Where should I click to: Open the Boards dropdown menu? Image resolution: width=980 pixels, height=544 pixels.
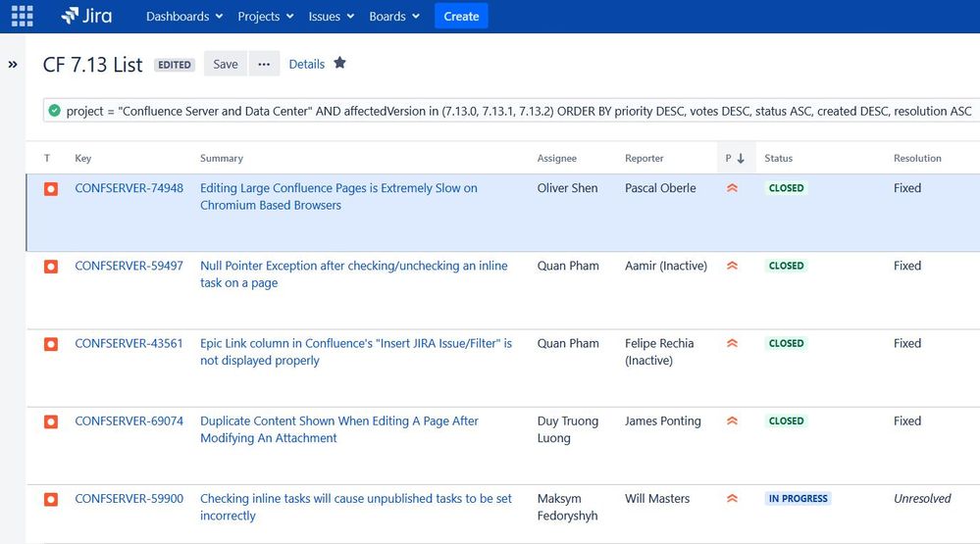tap(393, 17)
